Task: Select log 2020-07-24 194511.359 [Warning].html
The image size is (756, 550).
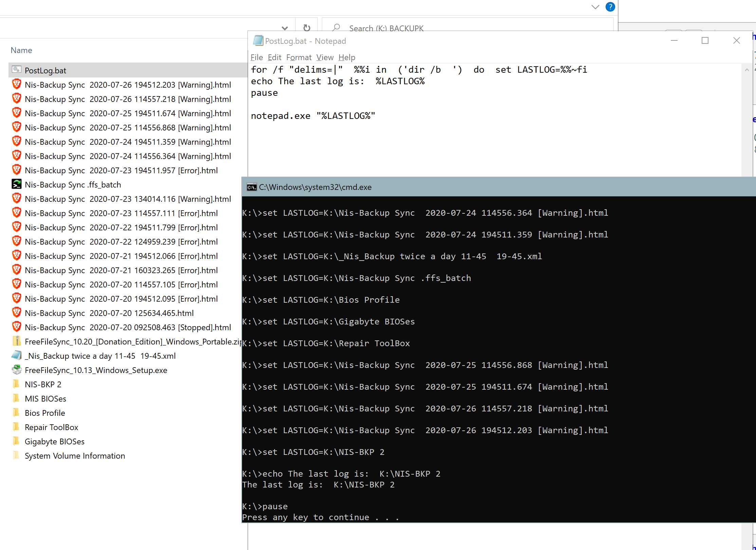Action: [x=128, y=142]
